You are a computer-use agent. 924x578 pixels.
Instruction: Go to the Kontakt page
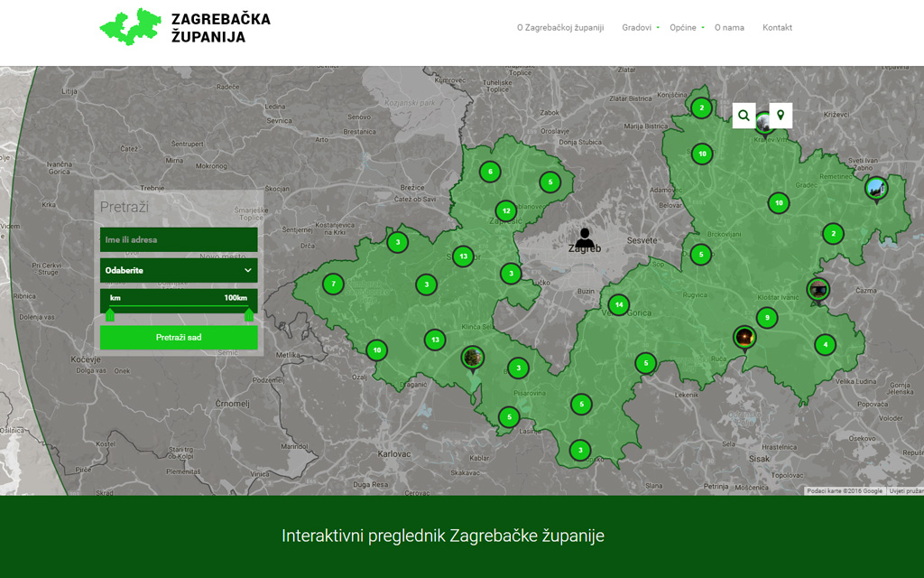pyautogui.click(x=777, y=28)
